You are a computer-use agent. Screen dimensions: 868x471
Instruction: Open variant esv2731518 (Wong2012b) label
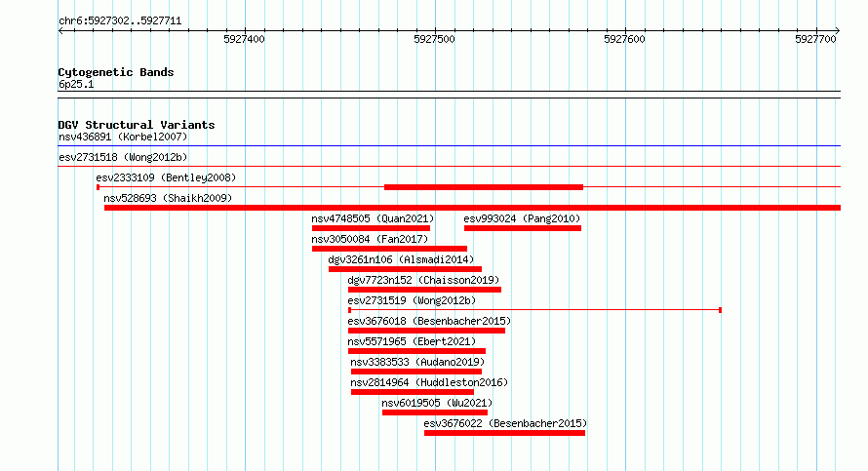coord(123,157)
